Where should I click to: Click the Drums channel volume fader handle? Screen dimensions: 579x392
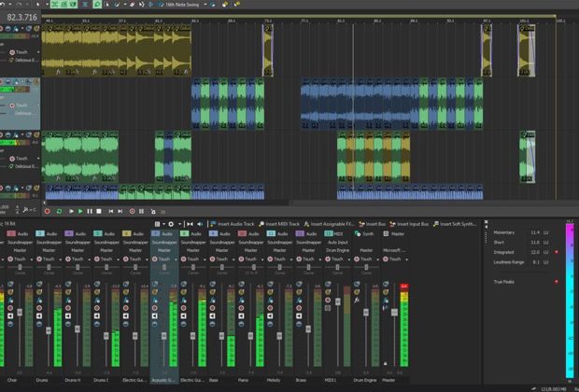[49, 330]
